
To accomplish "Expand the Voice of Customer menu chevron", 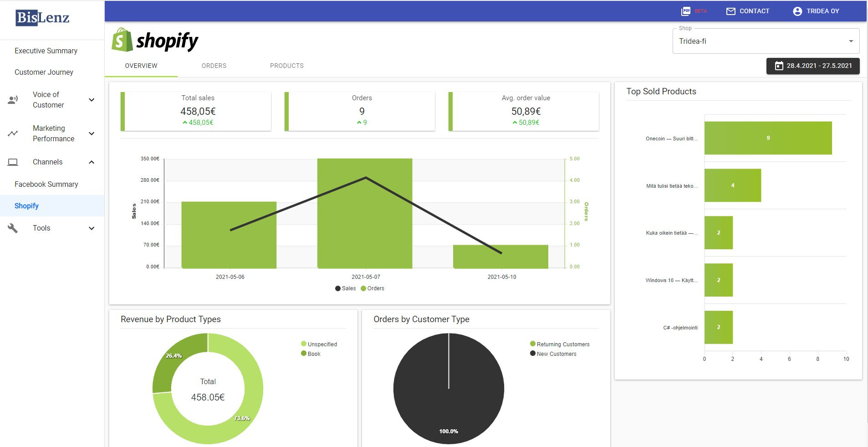I will coord(92,100).
